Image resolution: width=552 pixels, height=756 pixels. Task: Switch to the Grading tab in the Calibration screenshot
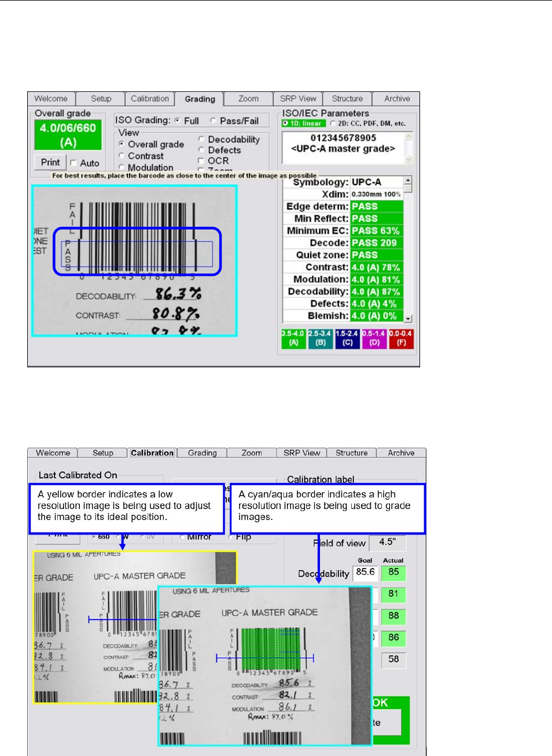(203, 453)
